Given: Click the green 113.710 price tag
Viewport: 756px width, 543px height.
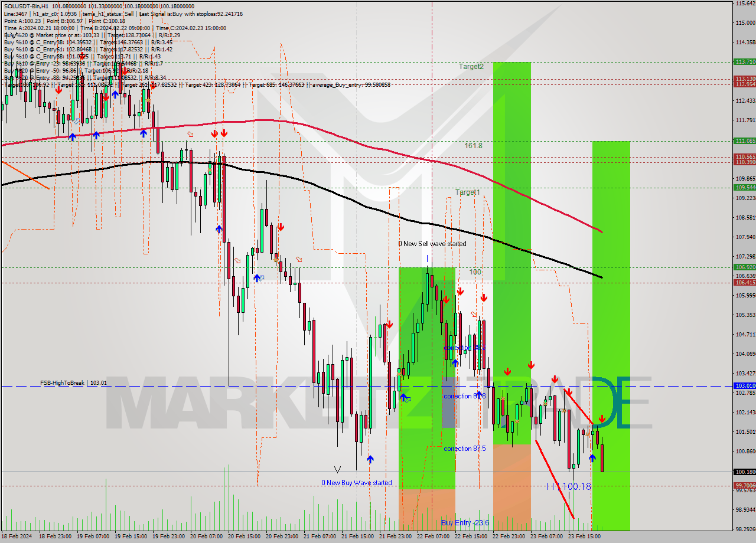Looking at the screenshot, I should 744,61.
